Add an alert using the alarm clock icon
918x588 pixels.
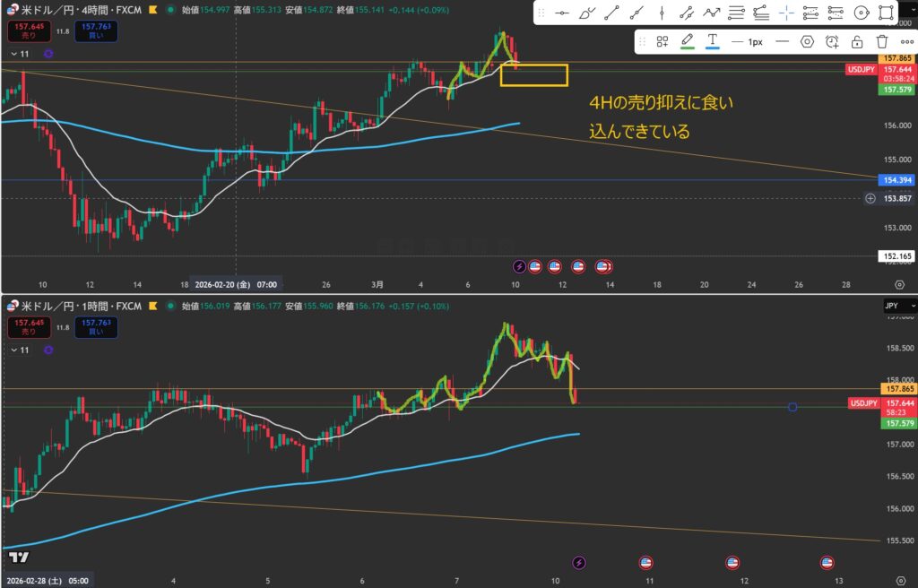tap(832, 41)
